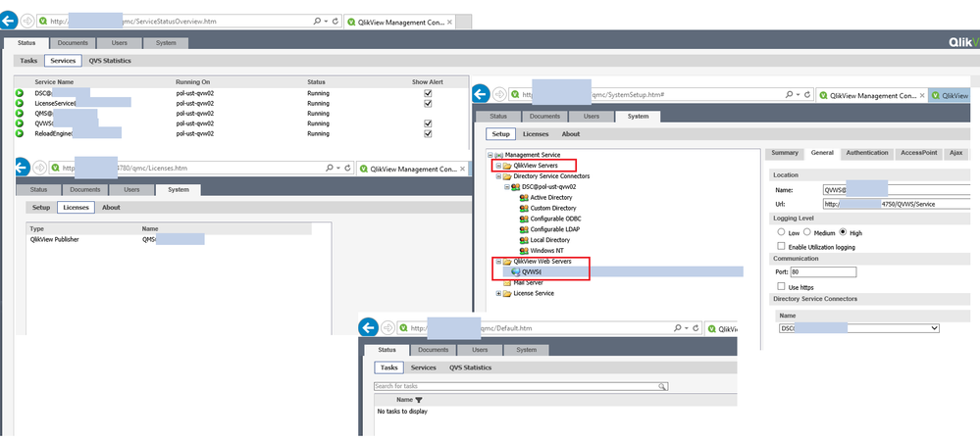Open QVS Statistics in ServiceStatusOverview window
The width and height of the screenshot is (980, 440).
pyautogui.click(x=109, y=61)
